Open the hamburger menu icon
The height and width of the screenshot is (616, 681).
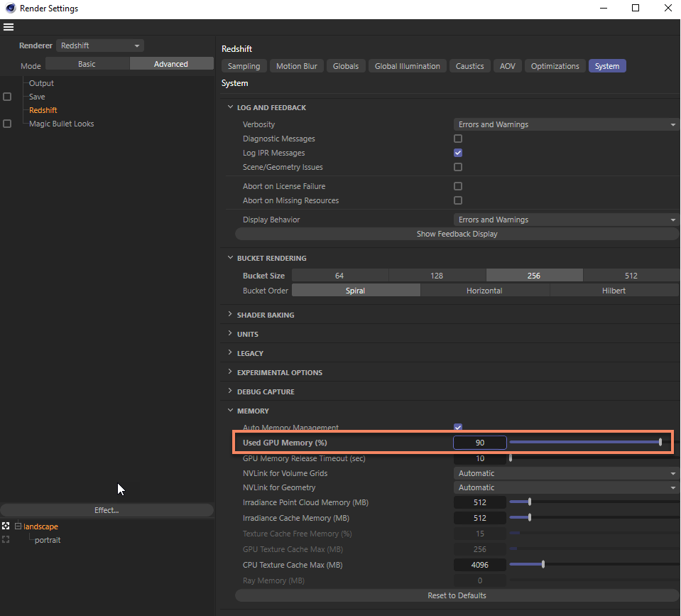coord(9,28)
